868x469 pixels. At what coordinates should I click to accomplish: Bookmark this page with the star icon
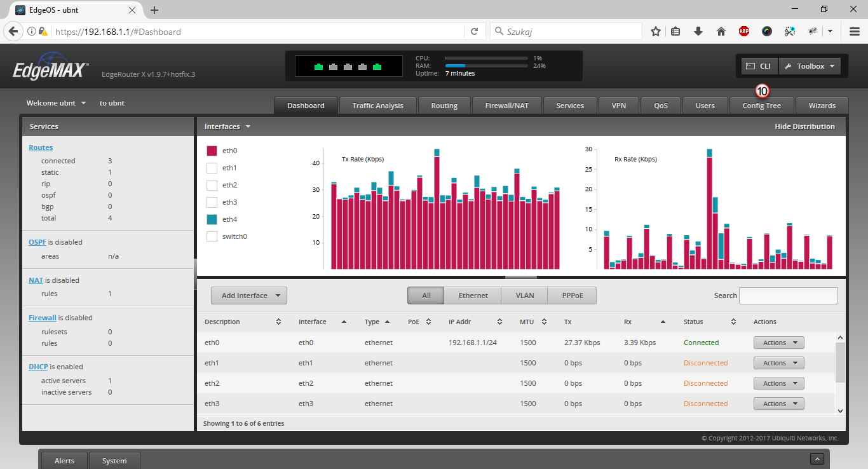(656, 31)
